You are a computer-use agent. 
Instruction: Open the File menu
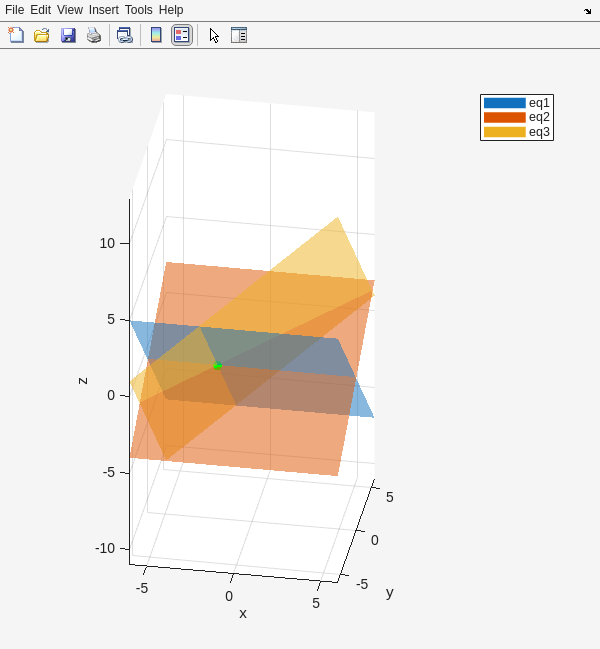pos(14,10)
